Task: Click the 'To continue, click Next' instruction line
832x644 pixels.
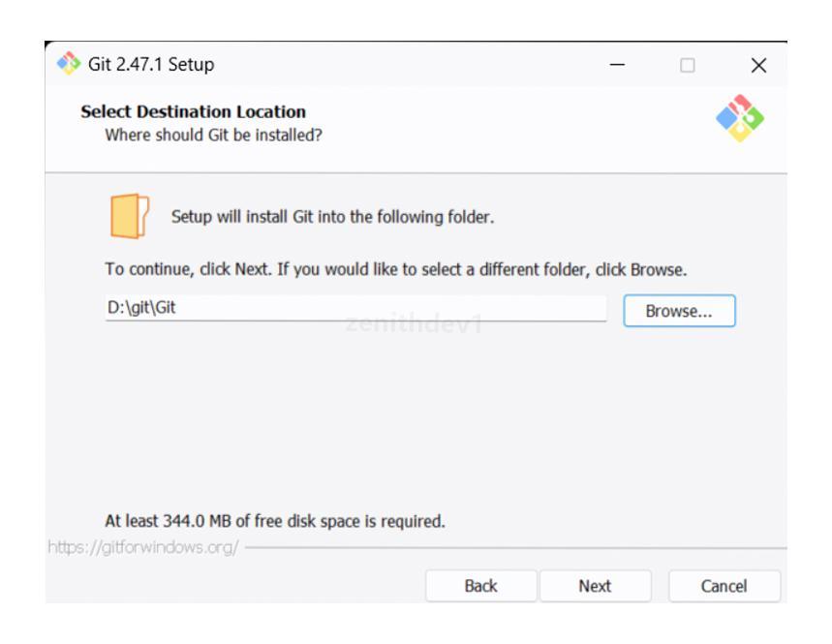Action: click(396, 269)
